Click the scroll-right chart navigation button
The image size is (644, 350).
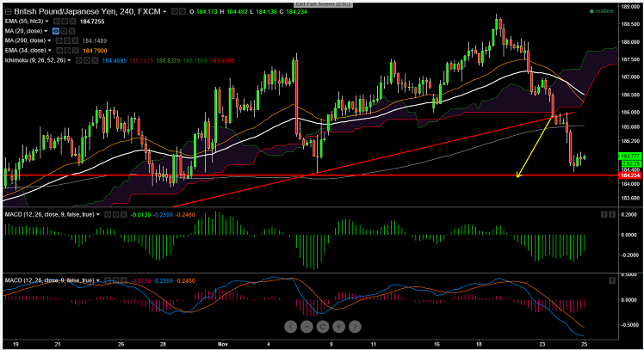coord(355,327)
